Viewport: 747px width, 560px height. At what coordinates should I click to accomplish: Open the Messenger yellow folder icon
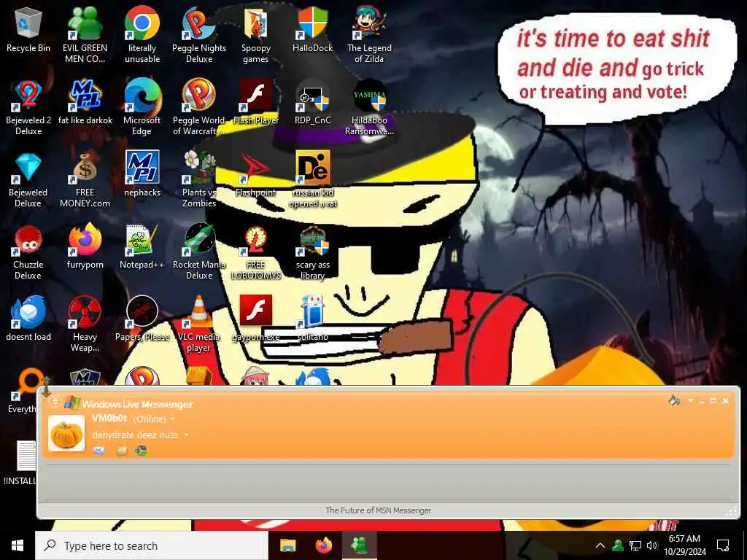122,451
